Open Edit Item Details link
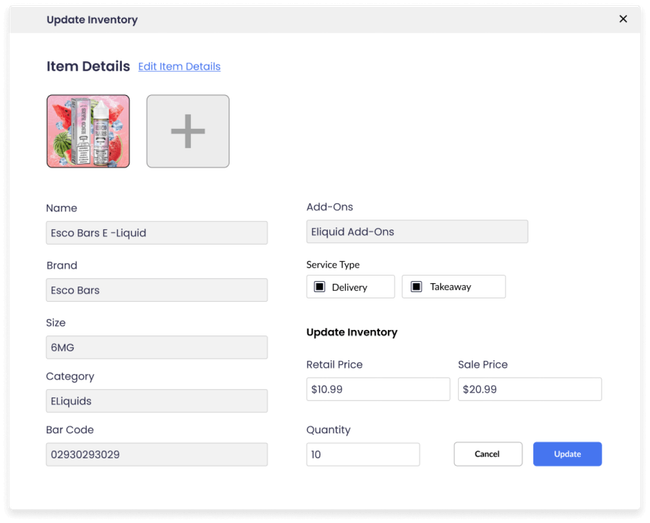 (x=179, y=67)
